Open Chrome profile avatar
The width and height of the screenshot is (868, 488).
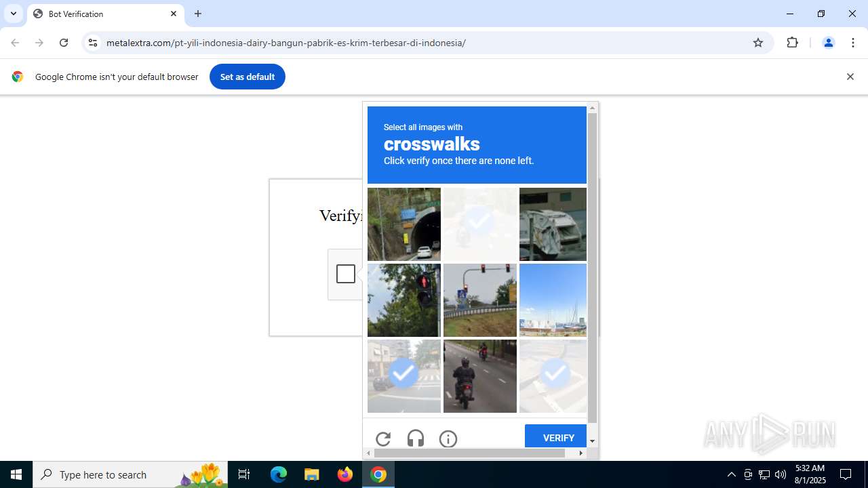828,43
